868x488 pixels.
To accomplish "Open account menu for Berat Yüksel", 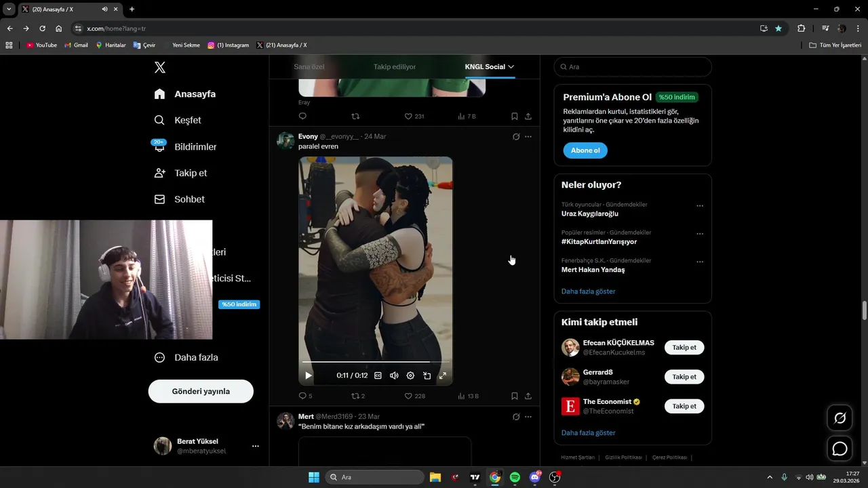I will (206, 446).
